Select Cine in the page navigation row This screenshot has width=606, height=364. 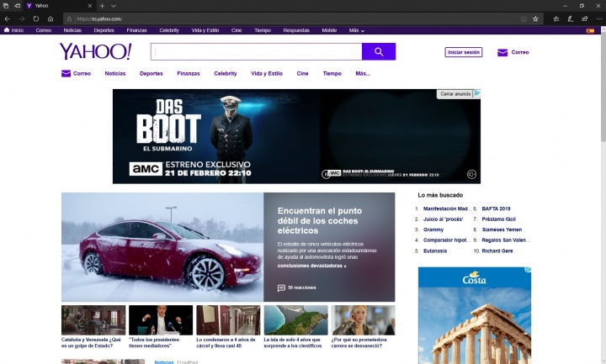[x=302, y=73]
